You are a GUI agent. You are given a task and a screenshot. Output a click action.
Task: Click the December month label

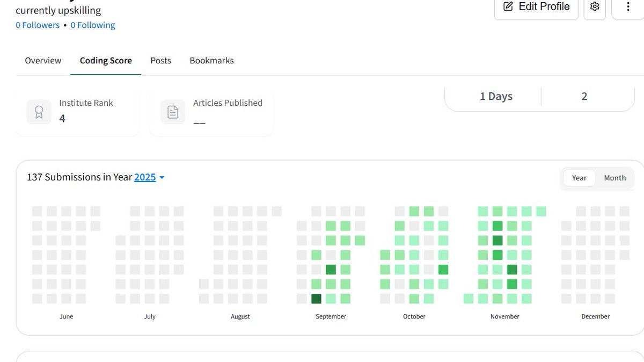[x=595, y=316]
